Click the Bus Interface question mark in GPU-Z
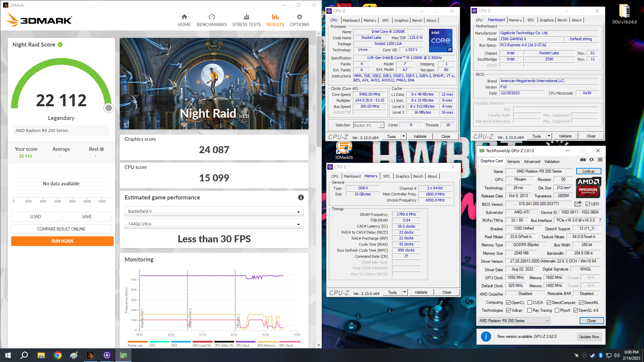Image resolution: width=644 pixels, height=362 pixels. click(x=600, y=220)
